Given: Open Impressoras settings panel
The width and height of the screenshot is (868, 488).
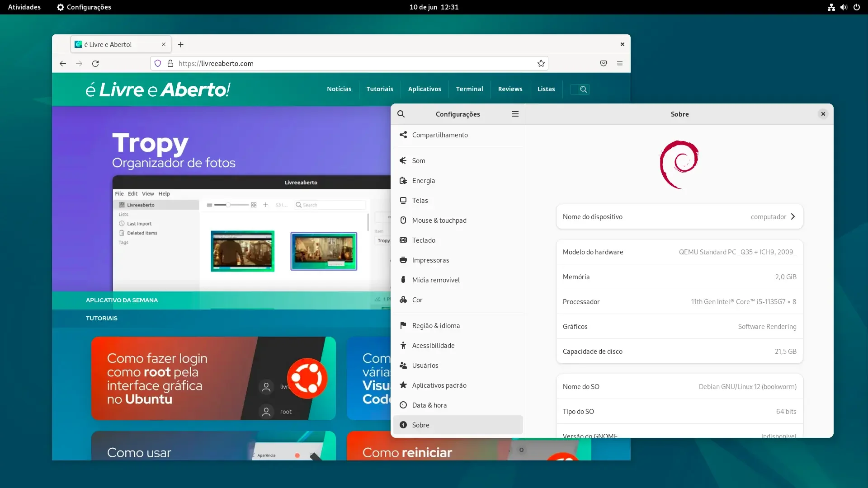Looking at the screenshot, I should pyautogui.click(x=458, y=260).
